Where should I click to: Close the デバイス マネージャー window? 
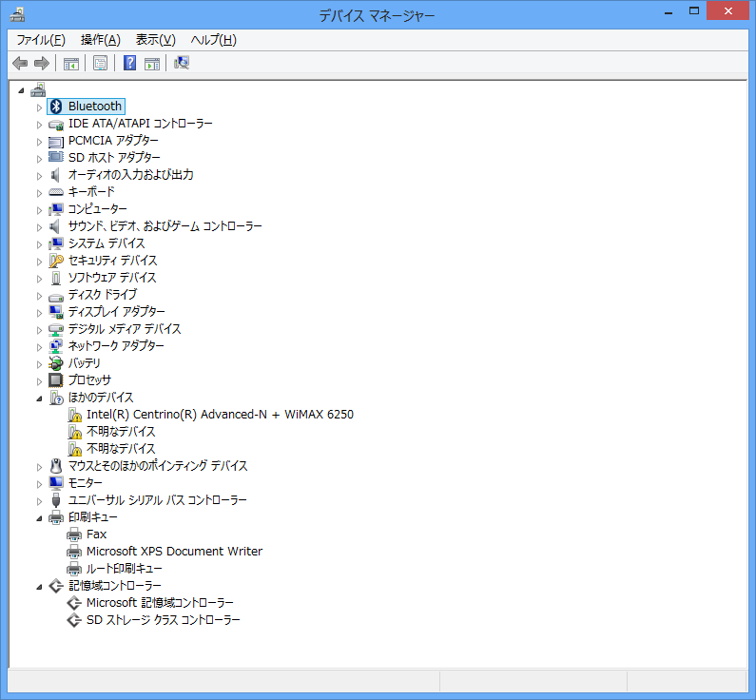[x=728, y=10]
